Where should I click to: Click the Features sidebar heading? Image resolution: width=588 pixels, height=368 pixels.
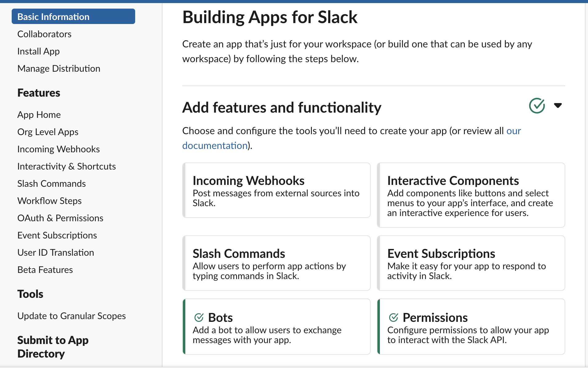[x=39, y=93]
